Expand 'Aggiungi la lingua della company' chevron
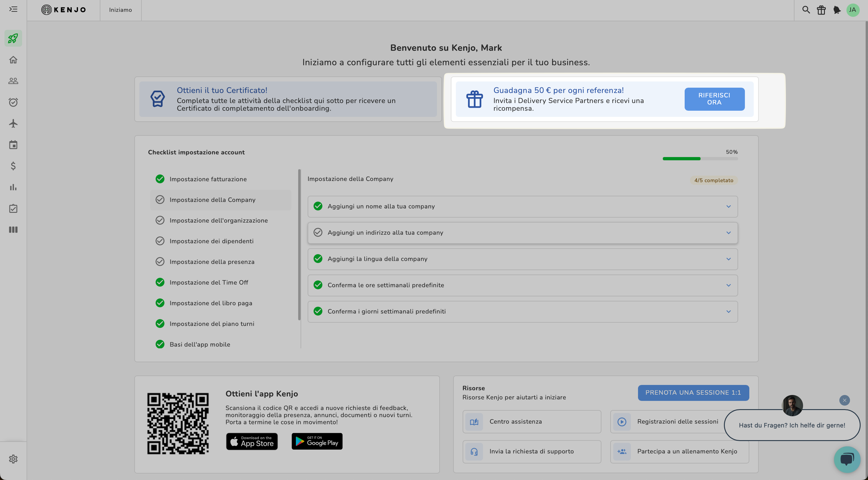This screenshot has width=868, height=480. 728,259
